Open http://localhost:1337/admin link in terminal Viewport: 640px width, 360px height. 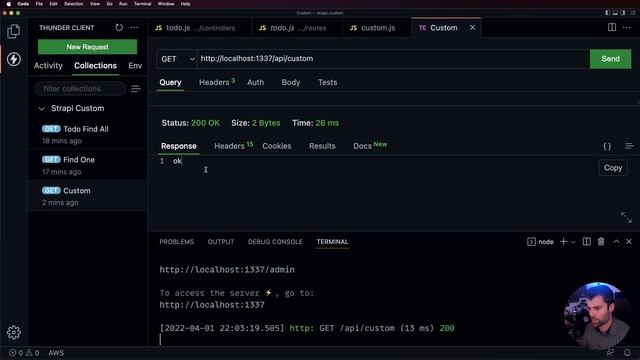point(227,269)
